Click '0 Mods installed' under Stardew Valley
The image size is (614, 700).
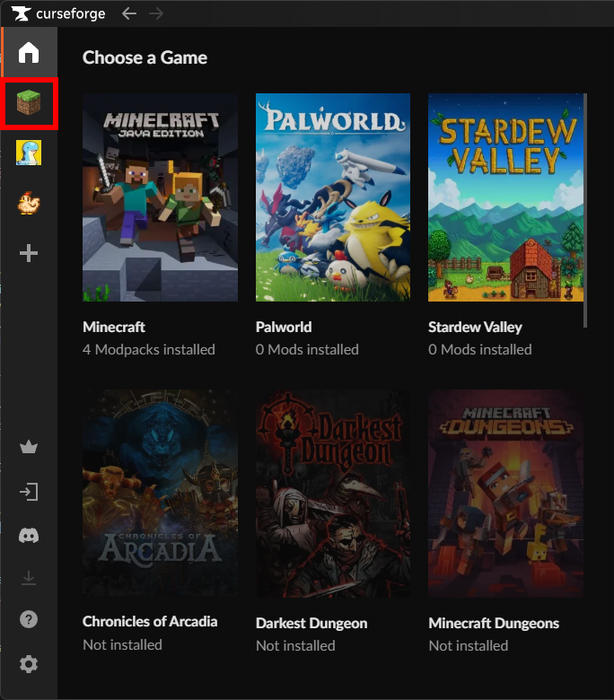[480, 350]
